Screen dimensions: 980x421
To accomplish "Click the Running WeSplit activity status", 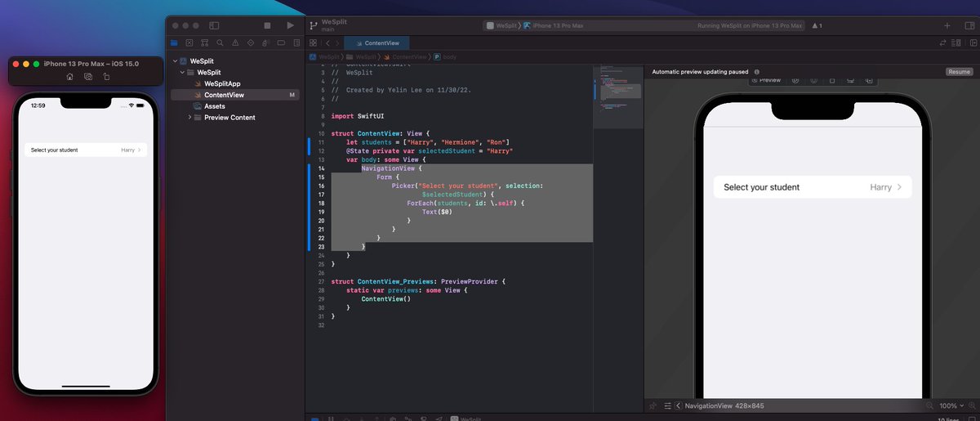I will tap(750, 25).
